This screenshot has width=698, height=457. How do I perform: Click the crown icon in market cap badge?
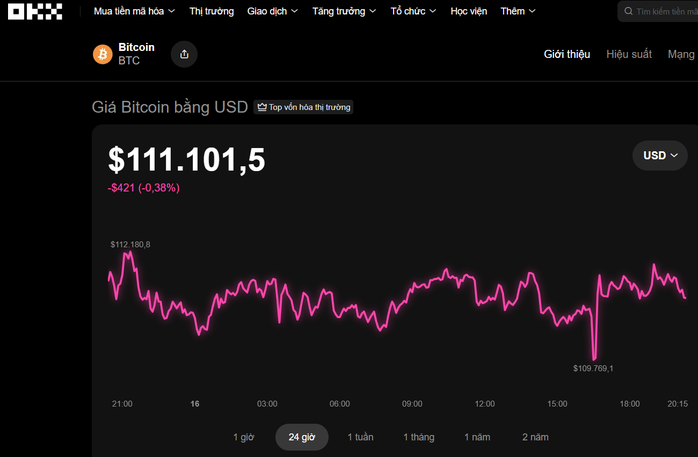262,107
